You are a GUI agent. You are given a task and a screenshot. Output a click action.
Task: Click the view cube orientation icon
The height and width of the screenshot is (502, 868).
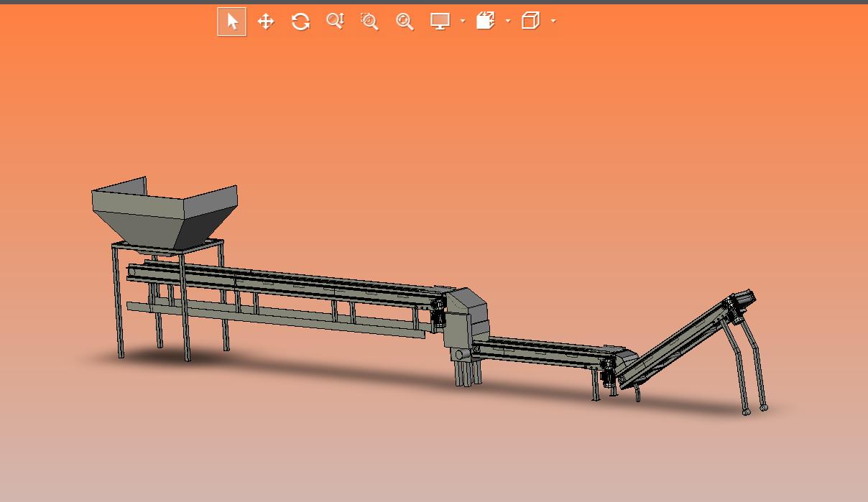click(530, 21)
